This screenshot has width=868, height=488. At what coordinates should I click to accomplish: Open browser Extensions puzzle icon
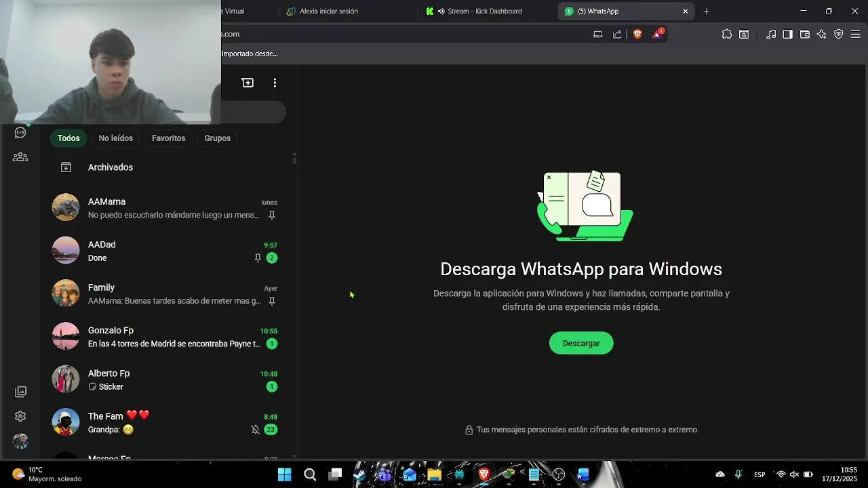(x=727, y=34)
